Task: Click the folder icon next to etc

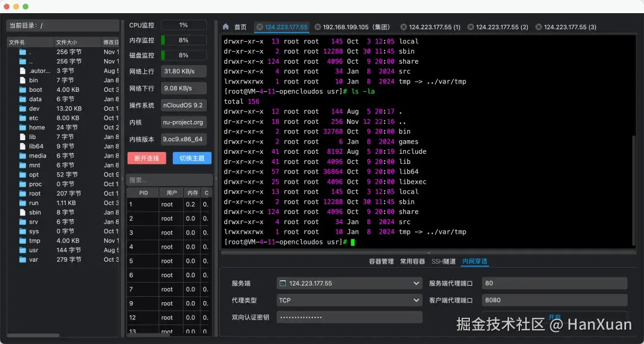Action: pyautogui.click(x=21, y=118)
